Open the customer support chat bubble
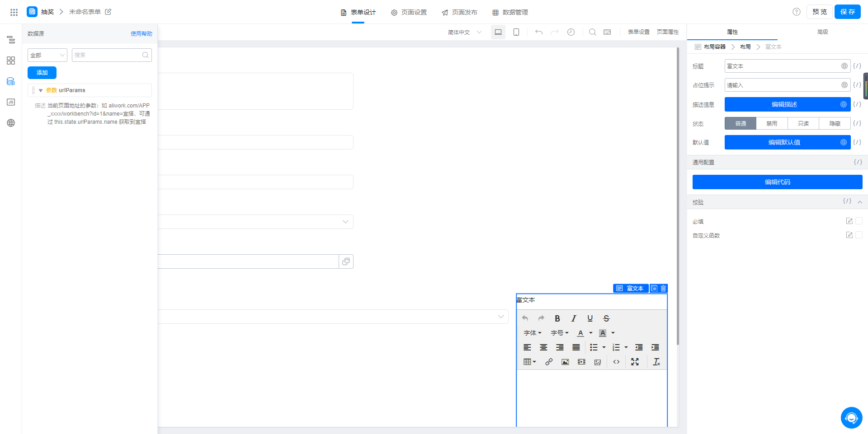 (852, 418)
